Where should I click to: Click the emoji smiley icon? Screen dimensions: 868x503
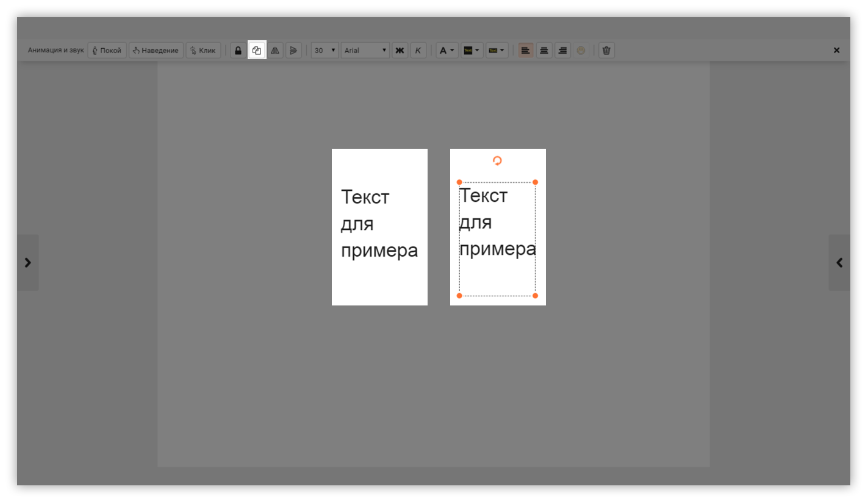[581, 51]
